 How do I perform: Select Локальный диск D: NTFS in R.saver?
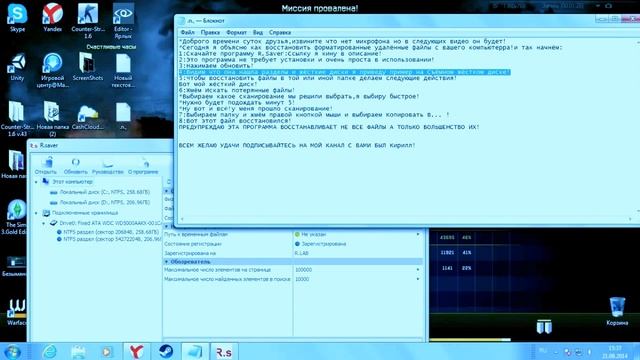(100, 202)
